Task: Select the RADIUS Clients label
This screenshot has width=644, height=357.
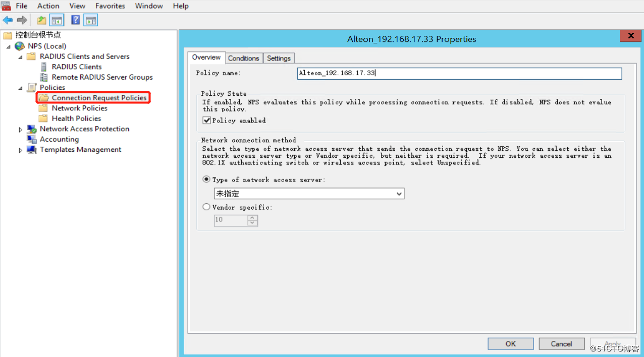Action: [x=77, y=67]
